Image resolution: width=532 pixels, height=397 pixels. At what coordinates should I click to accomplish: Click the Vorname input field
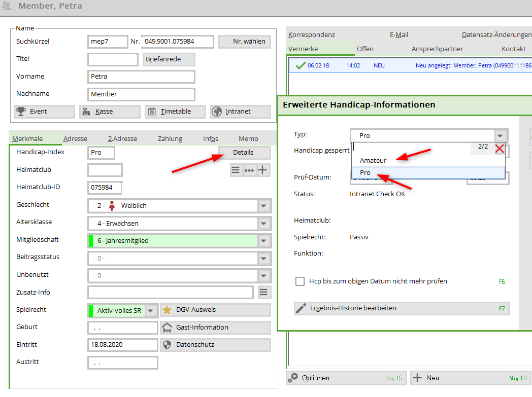[141, 77]
